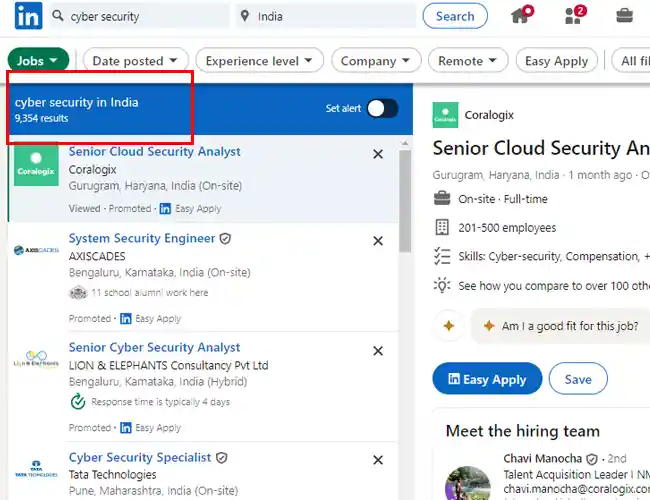Click the job list scrollbar

pyautogui.click(x=405, y=201)
